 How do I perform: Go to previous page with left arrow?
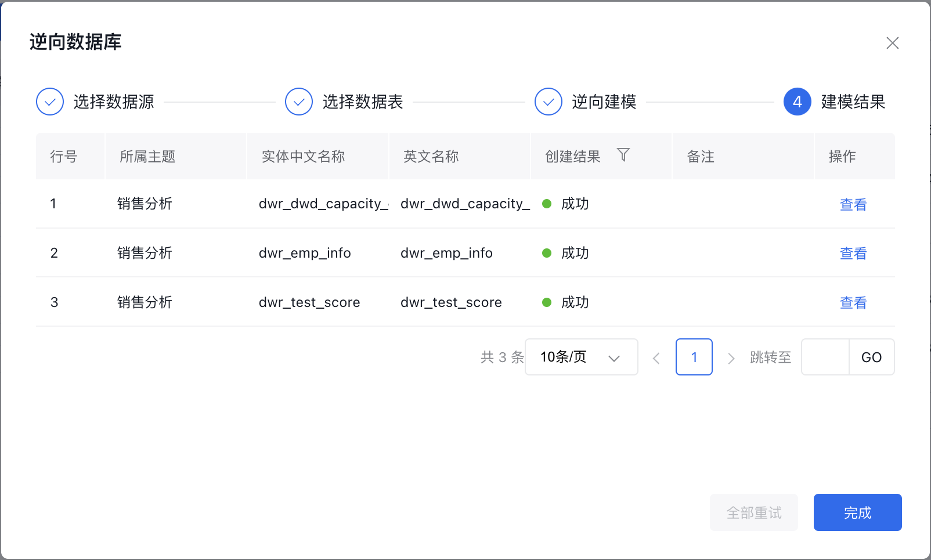tap(656, 358)
